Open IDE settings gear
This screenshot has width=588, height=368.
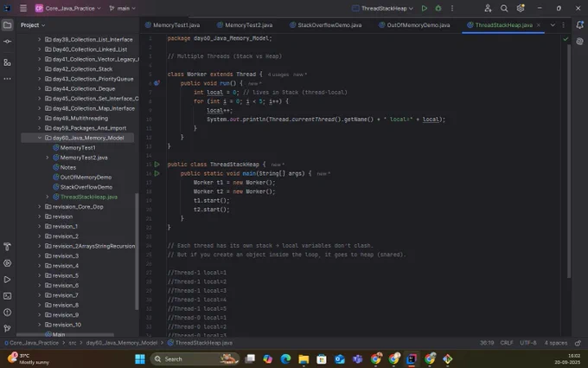pos(521,8)
